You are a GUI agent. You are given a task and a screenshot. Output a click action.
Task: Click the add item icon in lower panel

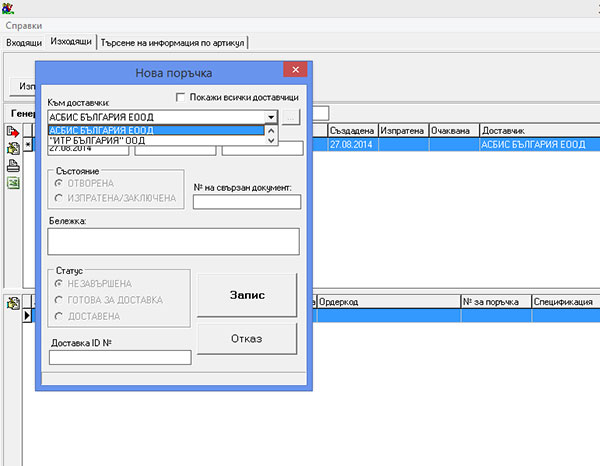(x=13, y=303)
